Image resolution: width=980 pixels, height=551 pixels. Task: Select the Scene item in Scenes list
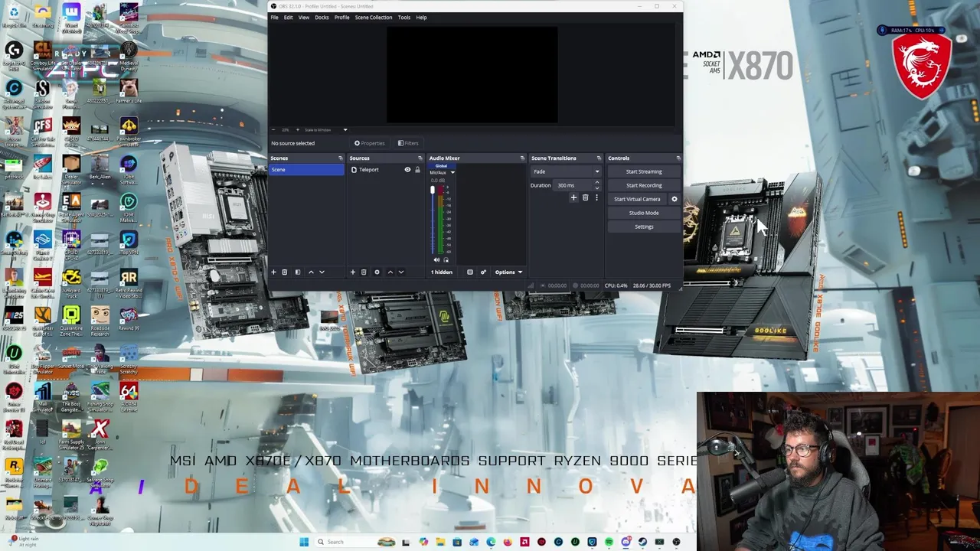(x=306, y=170)
